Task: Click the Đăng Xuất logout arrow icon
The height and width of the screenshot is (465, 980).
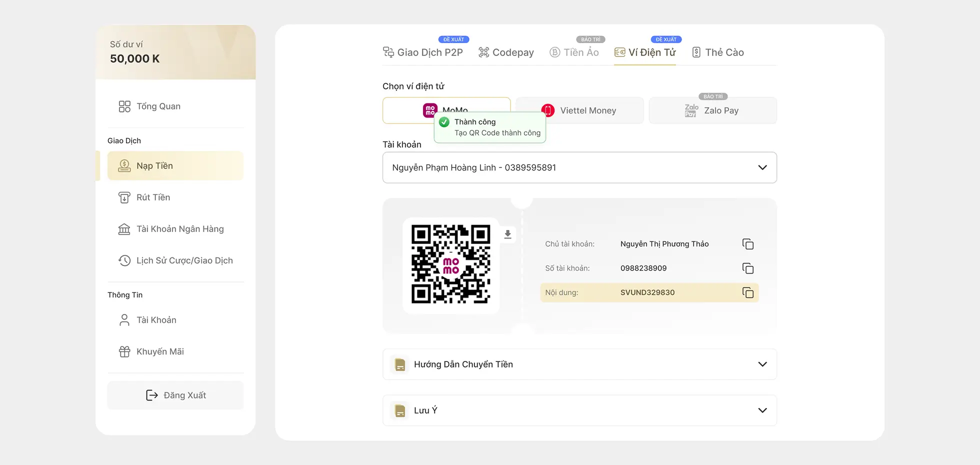Action: pos(152,395)
